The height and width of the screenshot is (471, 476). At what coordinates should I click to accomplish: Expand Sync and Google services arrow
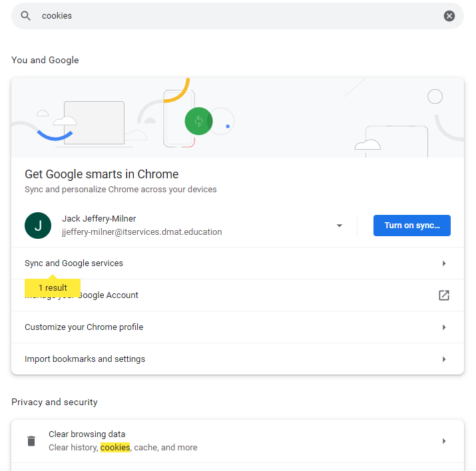coord(444,263)
